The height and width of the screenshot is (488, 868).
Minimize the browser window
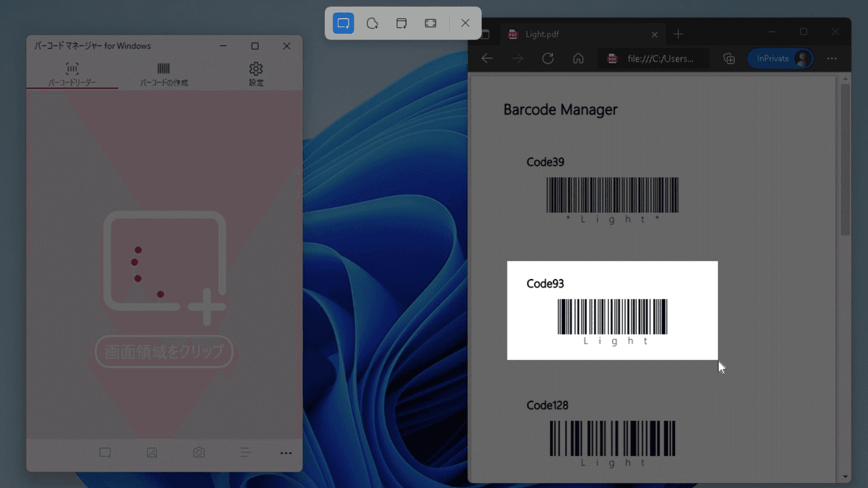(x=772, y=32)
